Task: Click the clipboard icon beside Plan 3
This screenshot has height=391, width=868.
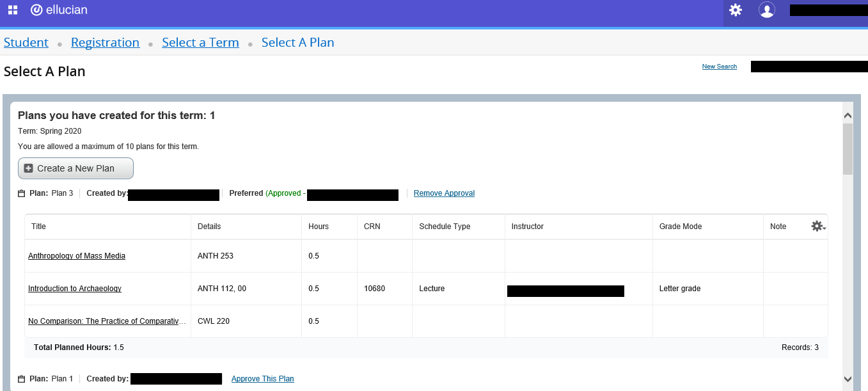Action: (22, 193)
